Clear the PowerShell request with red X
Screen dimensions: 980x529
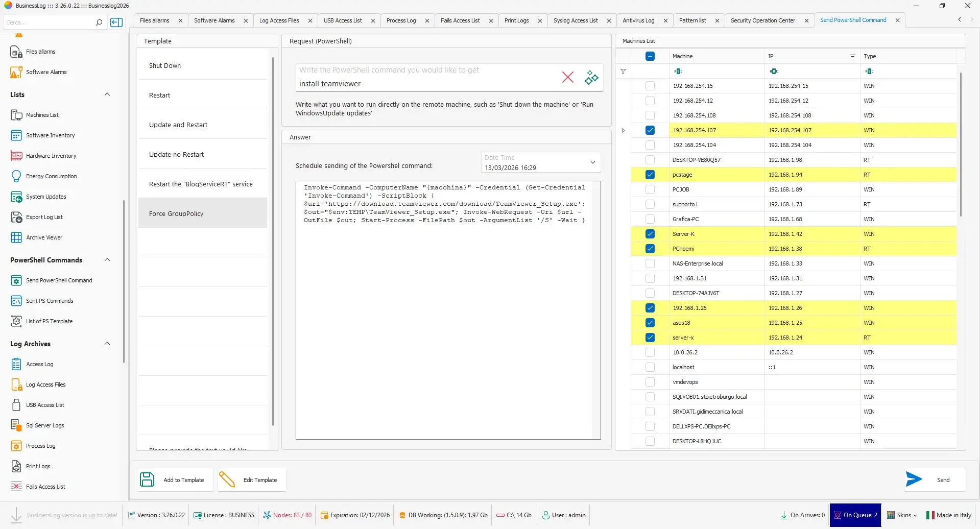567,77
